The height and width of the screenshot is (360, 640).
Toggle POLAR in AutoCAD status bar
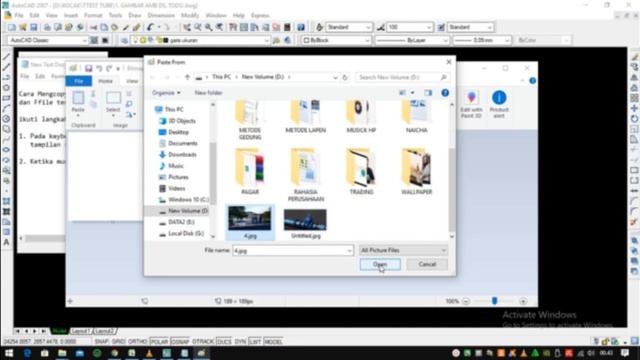pyautogui.click(x=159, y=341)
